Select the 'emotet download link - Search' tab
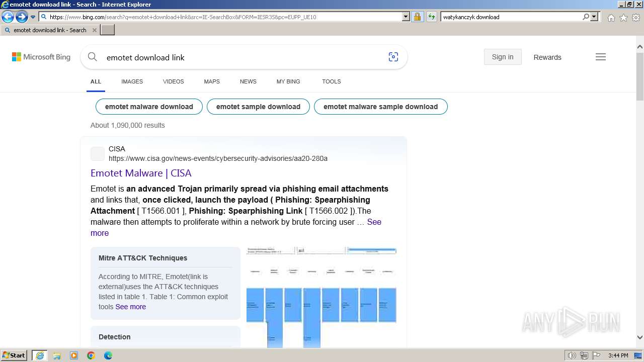 (x=50, y=30)
